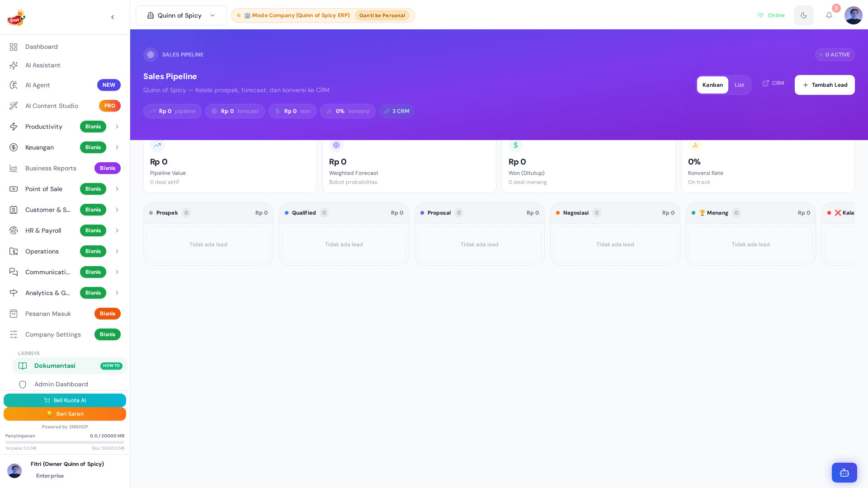
Task: Toggle dark mode moon icon
Action: (804, 15)
